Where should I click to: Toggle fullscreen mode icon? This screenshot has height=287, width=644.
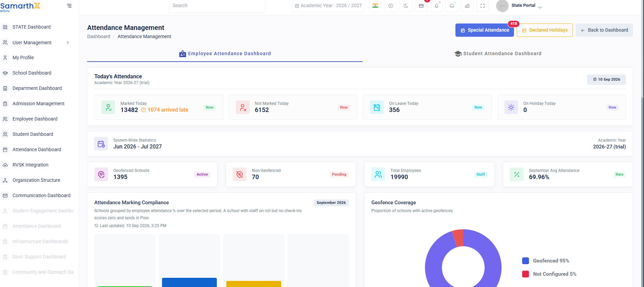point(482,6)
